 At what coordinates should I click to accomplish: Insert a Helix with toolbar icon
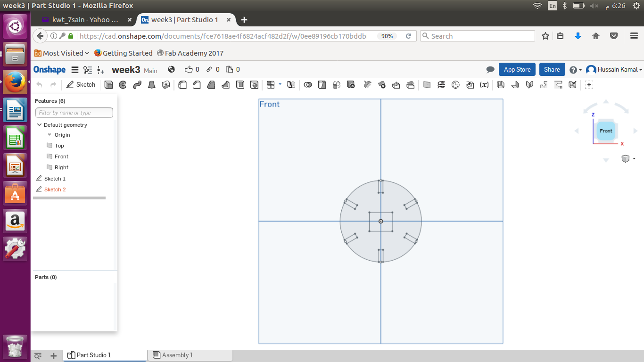pyautogui.click(x=441, y=85)
